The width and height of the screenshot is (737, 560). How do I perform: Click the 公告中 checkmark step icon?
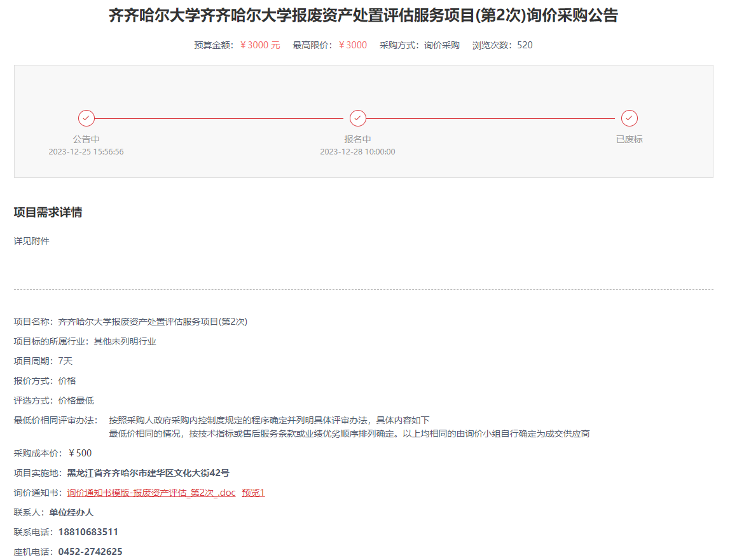(x=86, y=118)
